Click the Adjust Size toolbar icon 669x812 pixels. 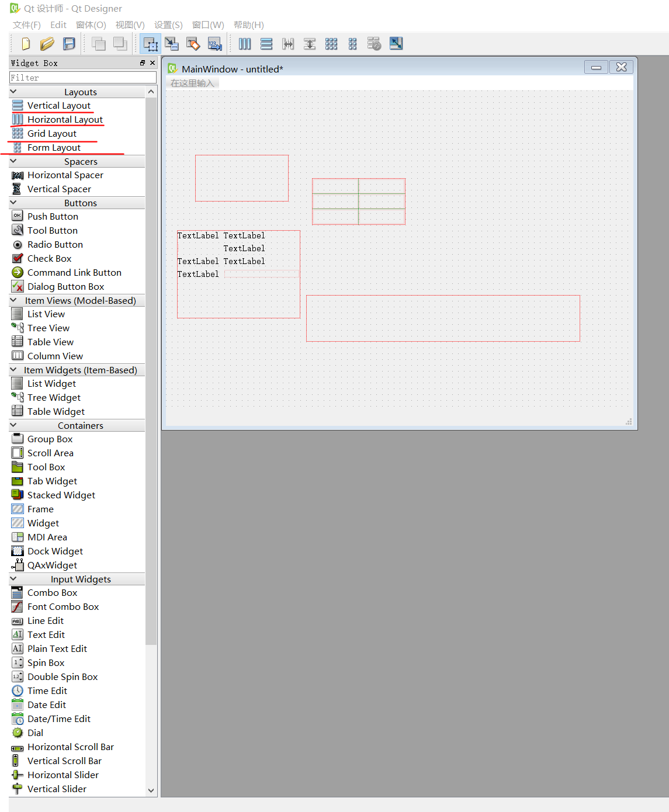(x=396, y=44)
